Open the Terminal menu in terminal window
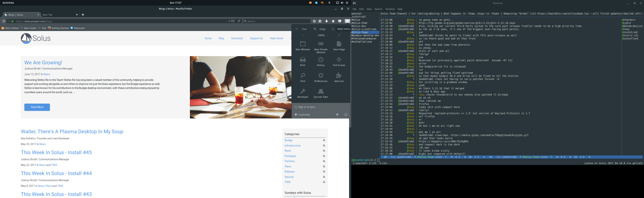Viewport: 644px width, 198px height. coord(390,9)
